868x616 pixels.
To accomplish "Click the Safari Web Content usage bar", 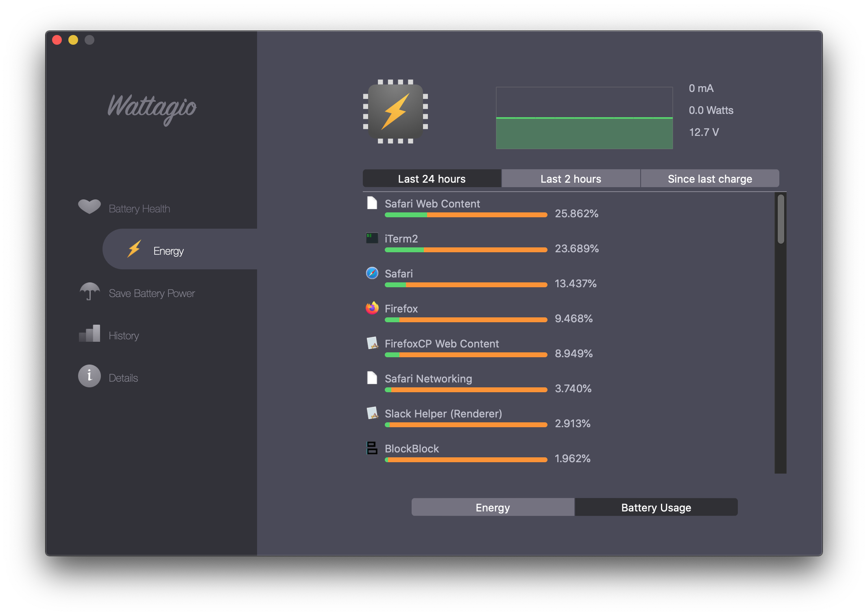I will [x=466, y=215].
